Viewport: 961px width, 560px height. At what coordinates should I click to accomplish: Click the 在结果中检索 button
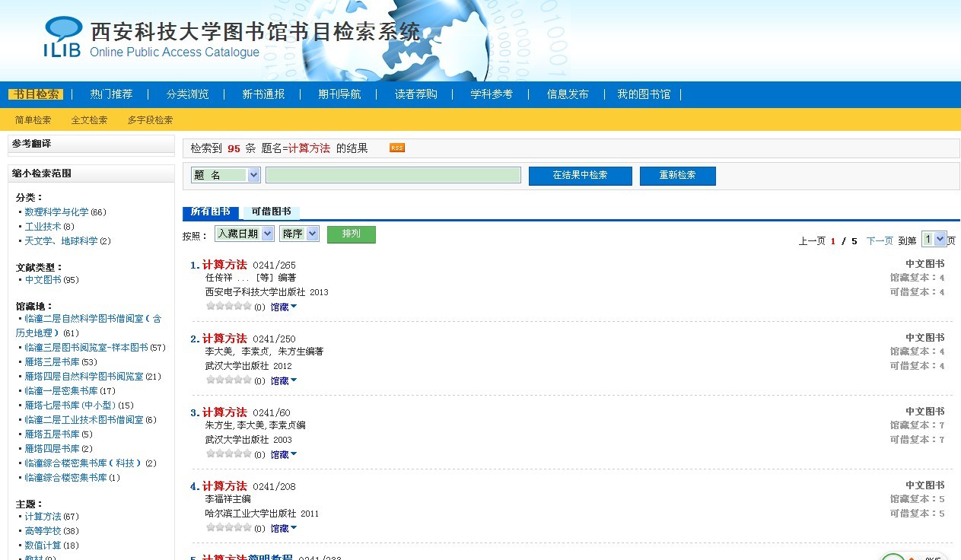coord(580,176)
